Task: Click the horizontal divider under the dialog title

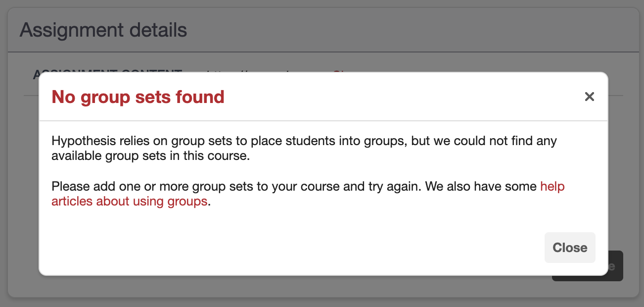Action: (x=323, y=121)
